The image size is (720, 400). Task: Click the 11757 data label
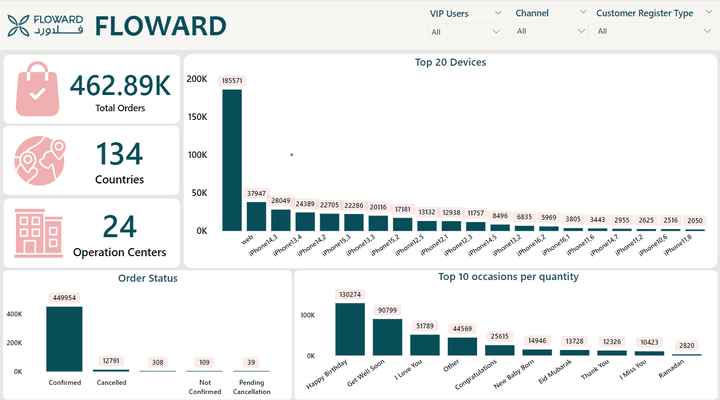tap(476, 213)
